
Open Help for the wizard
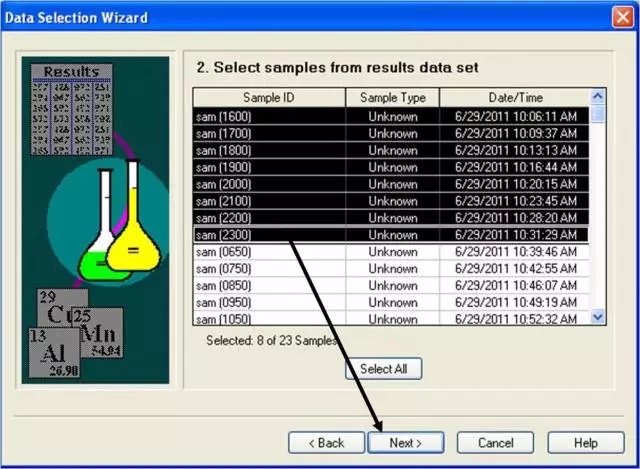[x=586, y=442]
